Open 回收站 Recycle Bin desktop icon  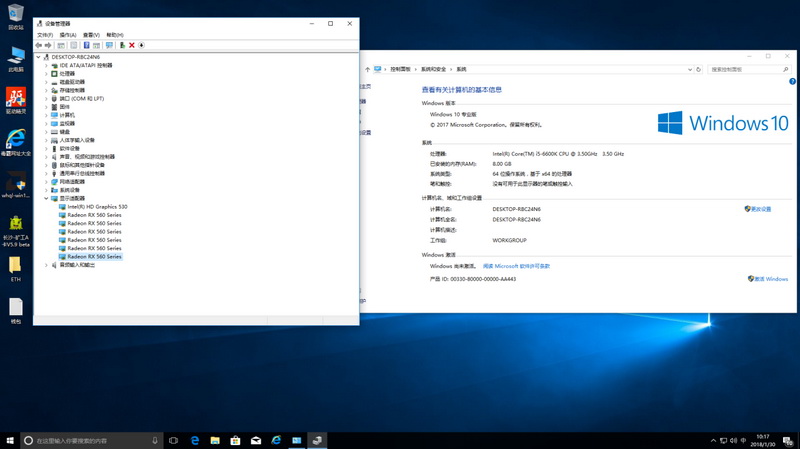[16, 16]
